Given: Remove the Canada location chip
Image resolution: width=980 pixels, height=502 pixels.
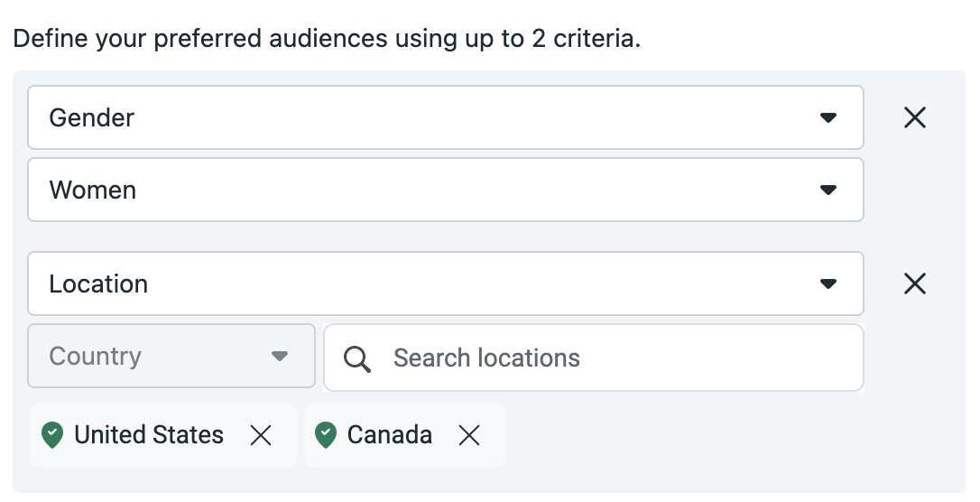Looking at the screenshot, I should point(468,435).
